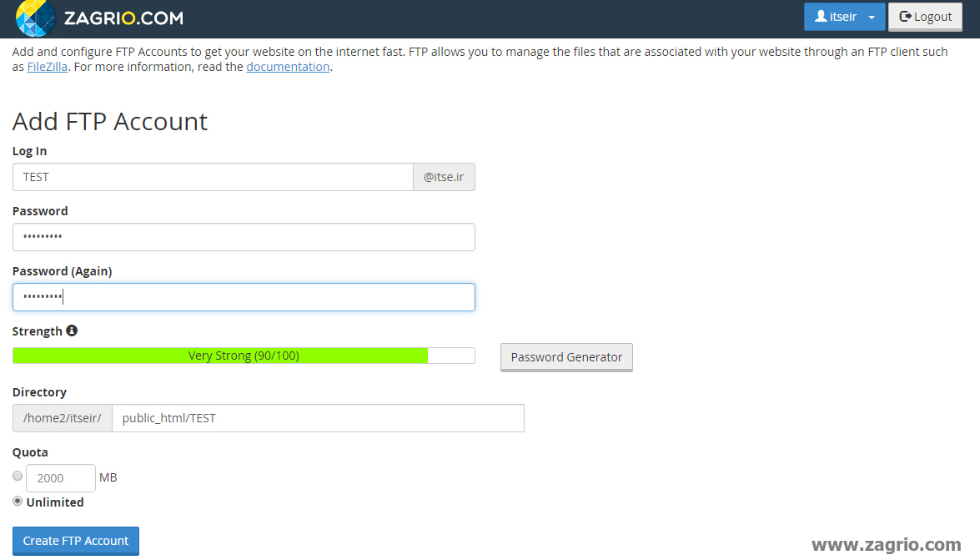Click the password strength meter bar
This screenshot has height=560, width=980.
coord(244,356)
